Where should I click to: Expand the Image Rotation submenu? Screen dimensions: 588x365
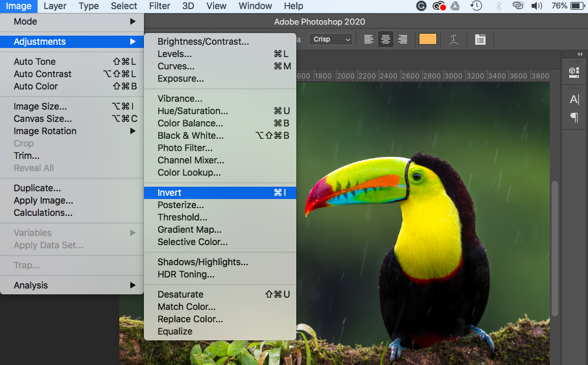[x=71, y=131]
